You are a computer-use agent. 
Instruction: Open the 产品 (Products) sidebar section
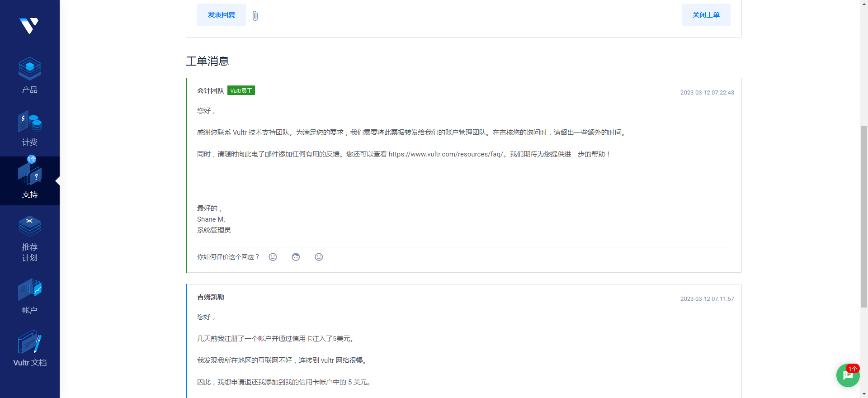click(30, 76)
